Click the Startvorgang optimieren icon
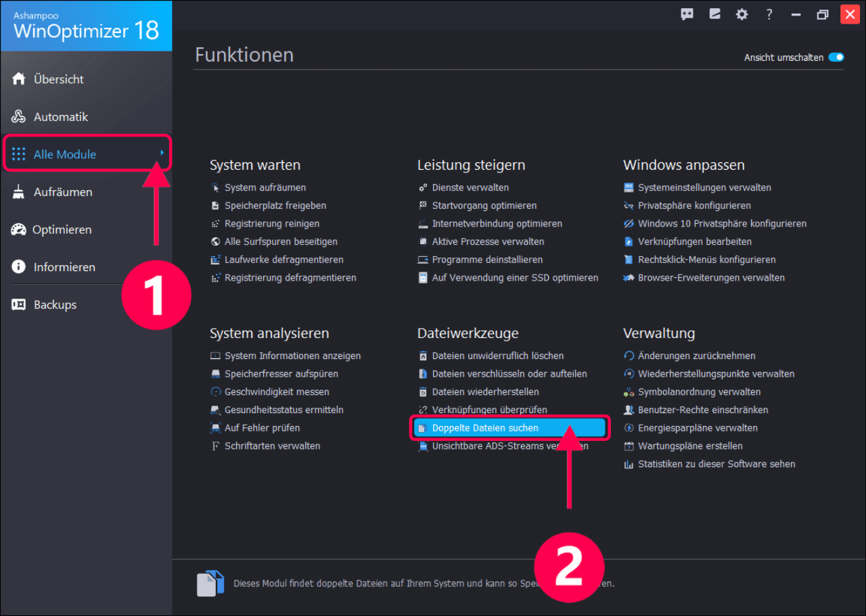This screenshot has height=616, width=866. point(423,206)
